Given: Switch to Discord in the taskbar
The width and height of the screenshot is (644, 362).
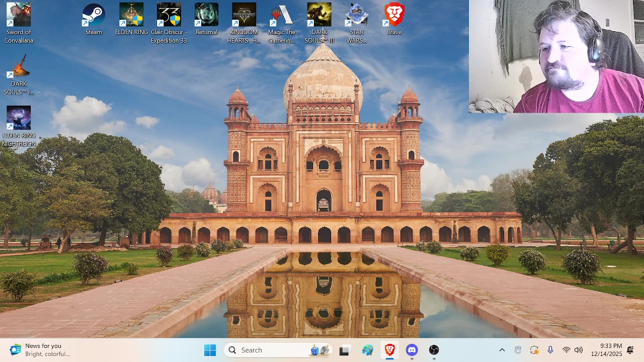Looking at the screenshot, I should pyautogui.click(x=412, y=350).
